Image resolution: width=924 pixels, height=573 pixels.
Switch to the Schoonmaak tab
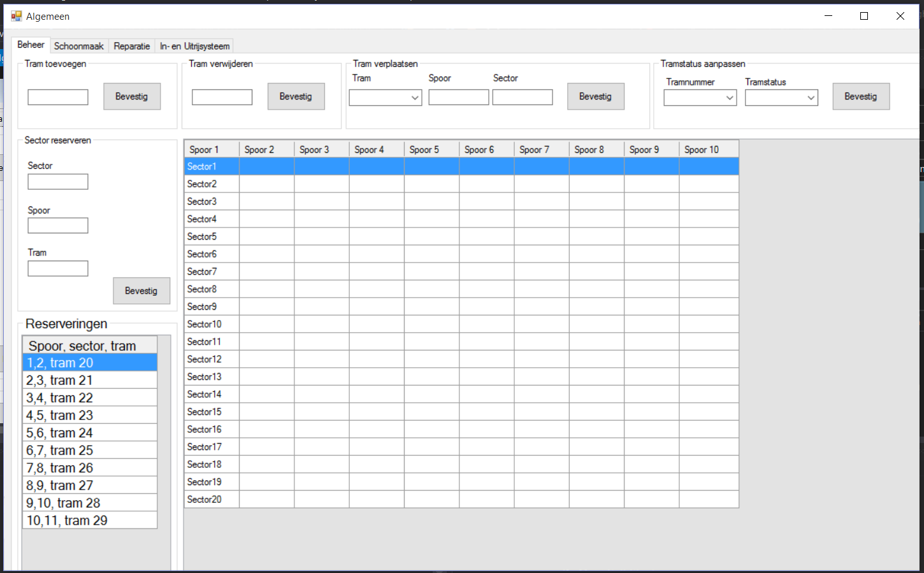click(x=78, y=46)
